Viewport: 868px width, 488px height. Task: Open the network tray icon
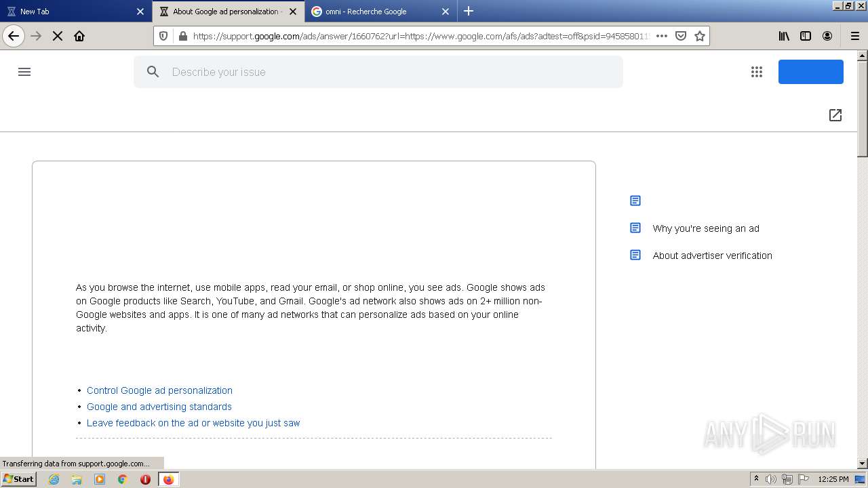[x=787, y=479]
